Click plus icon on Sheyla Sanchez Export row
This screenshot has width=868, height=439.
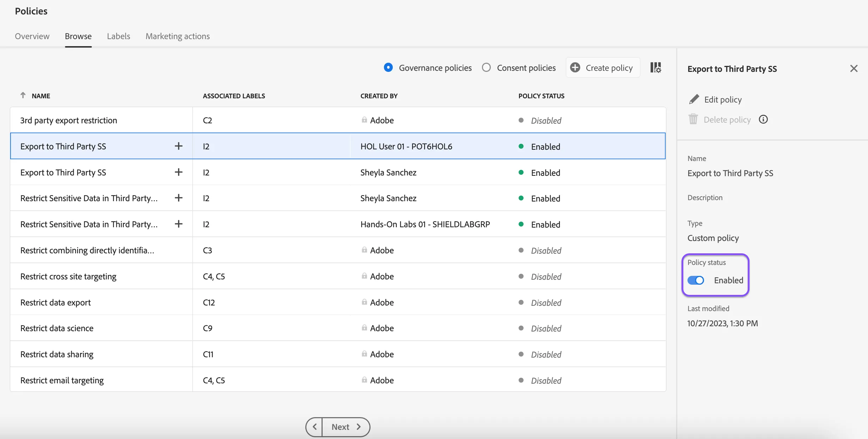[179, 172]
